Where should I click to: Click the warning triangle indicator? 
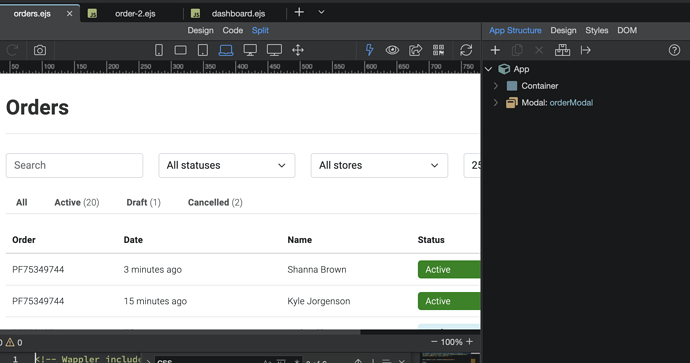click(10, 342)
